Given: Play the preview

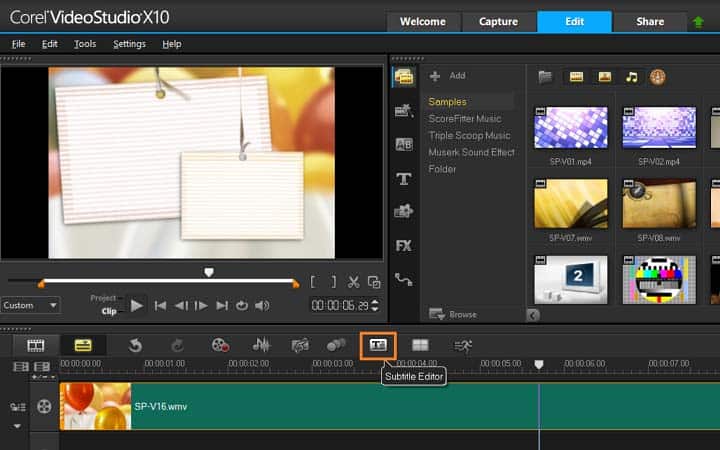Looking at the screenshot, I should pyautogui.click(x=136, y=305).
